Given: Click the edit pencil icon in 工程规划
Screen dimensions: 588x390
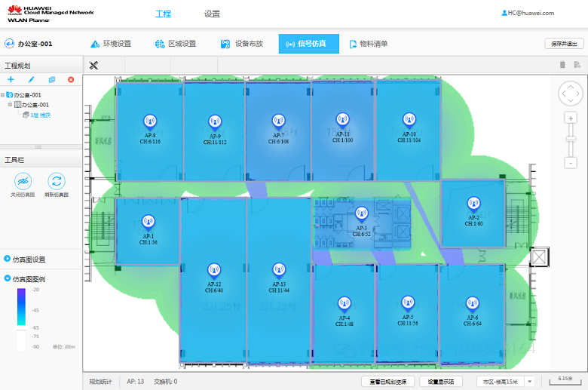Looking at the screenshot, I should (x=31, y=79).
